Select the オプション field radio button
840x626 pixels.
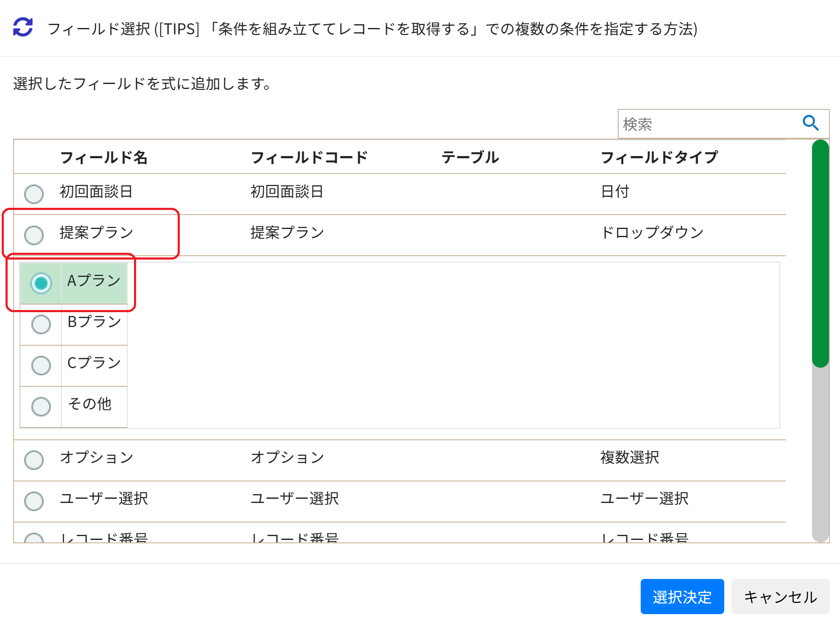pyautogui.click(x=34, y=460)
